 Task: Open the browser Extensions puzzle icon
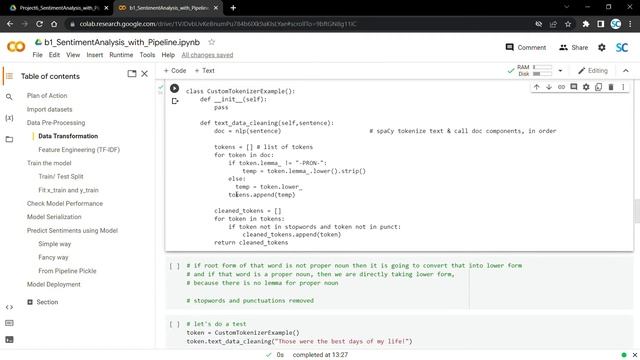(586, 24)
